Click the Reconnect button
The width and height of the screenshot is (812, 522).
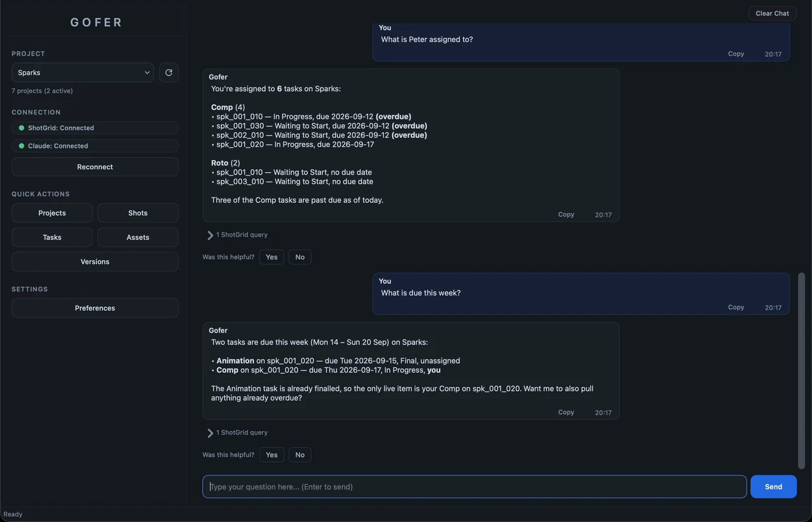95,167
